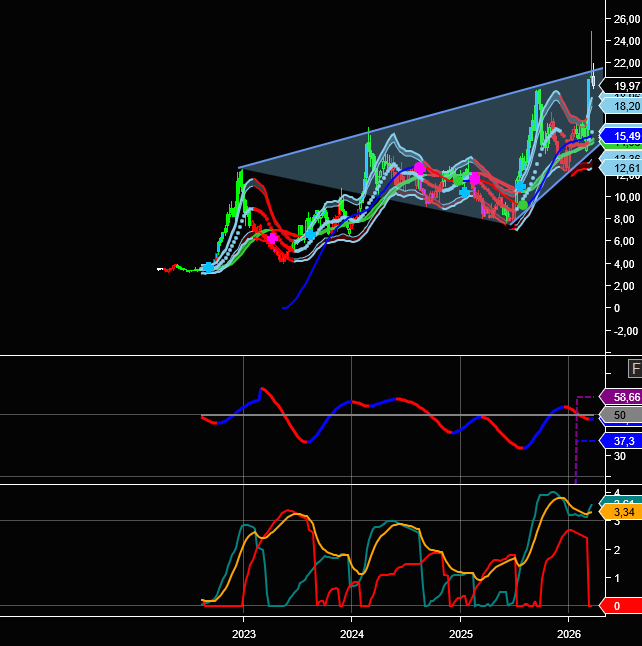
Task: Select the 18,20 light blue price tag
Action: click(x=626, y=105)
